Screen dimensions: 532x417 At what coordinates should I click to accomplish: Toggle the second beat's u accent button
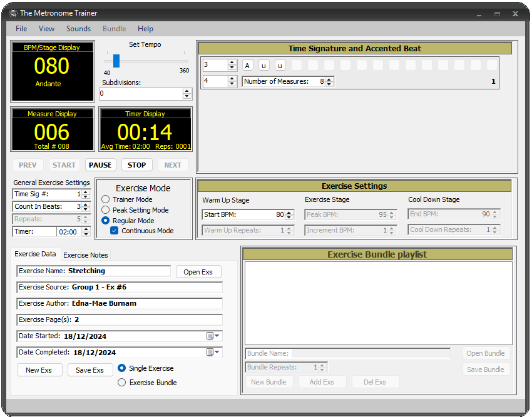[x=263, y=65]
